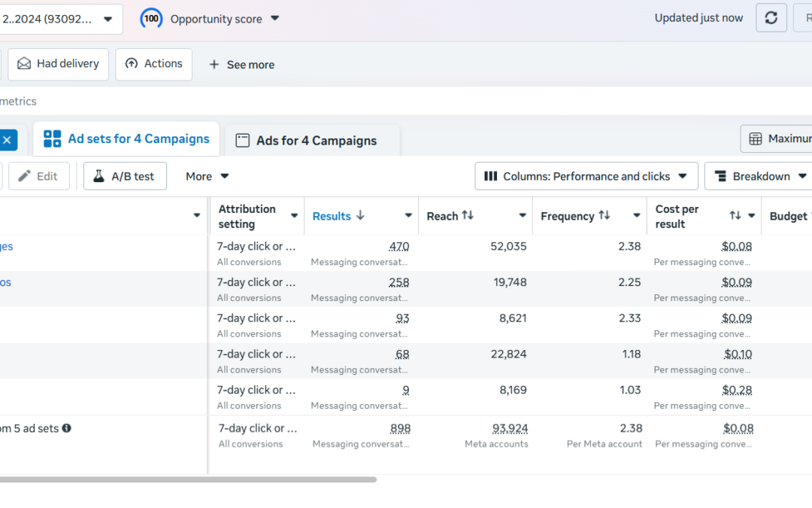The width and height of the screenshot is (812, 508).
Task: Open Attribution setting column menu arrow
Action: pos(294,216)
